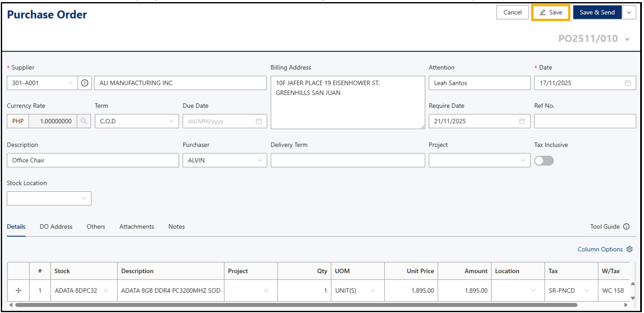Click the Unit Price cell 1,895.00
Viewport: 644px width, 313px height.
pyautogui.click(x=411, y=291)
